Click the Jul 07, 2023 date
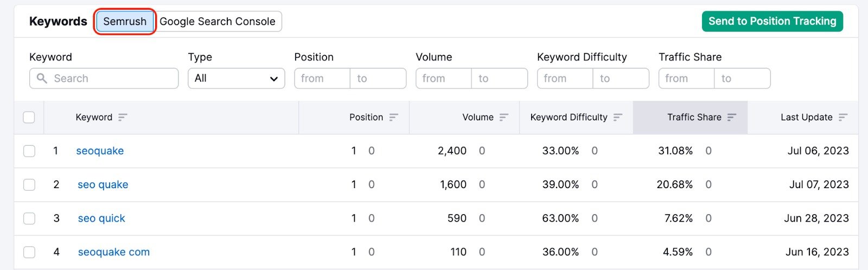Image resolution: width=868 pixels, height=270 pixels. pyautogui.click(x=819, y=184)
